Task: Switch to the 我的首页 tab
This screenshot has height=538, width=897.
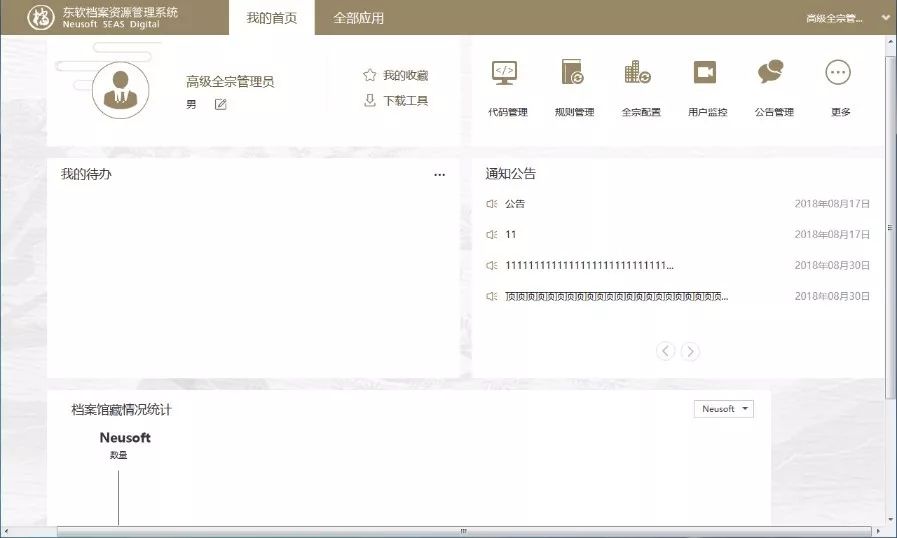Action: [x=271, y=18]
